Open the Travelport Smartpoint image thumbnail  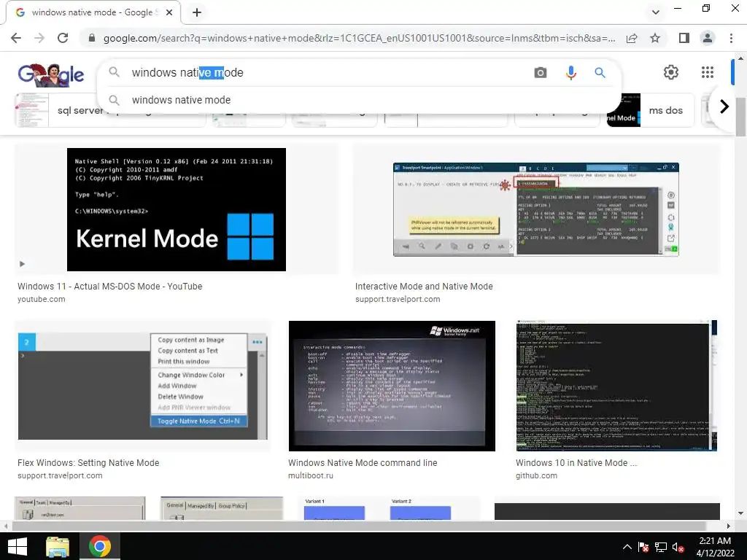536,209
